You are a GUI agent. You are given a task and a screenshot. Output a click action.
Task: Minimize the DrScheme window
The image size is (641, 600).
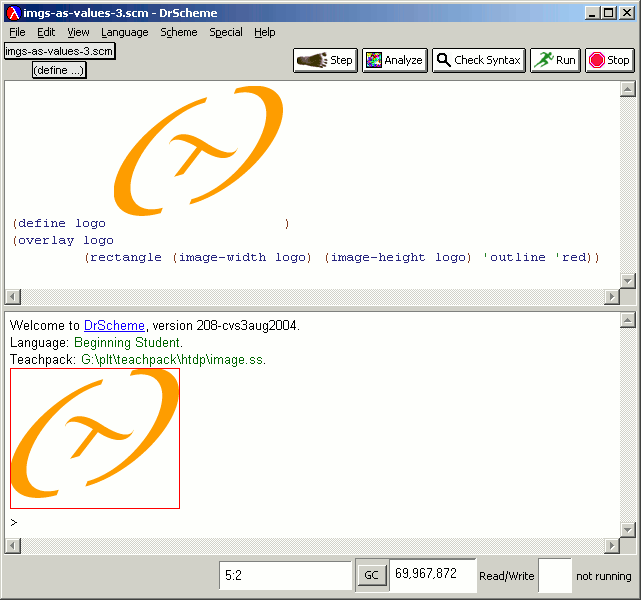click(592, 13)
